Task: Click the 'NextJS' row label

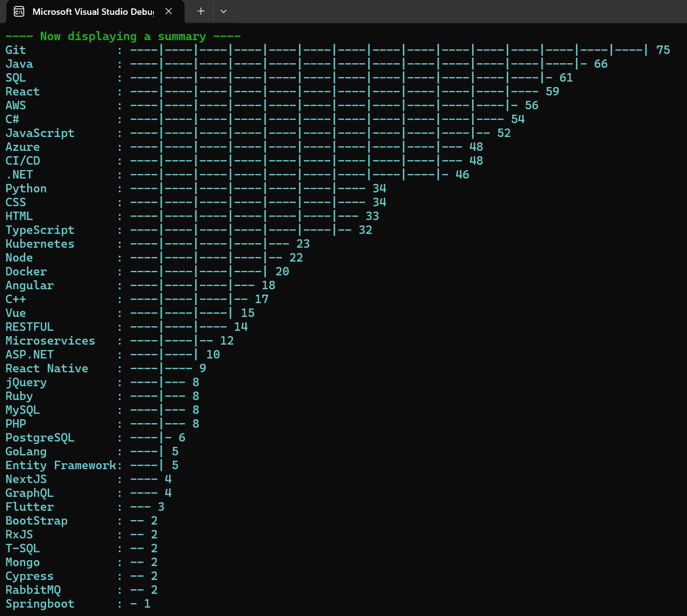Action: (26, 479)
